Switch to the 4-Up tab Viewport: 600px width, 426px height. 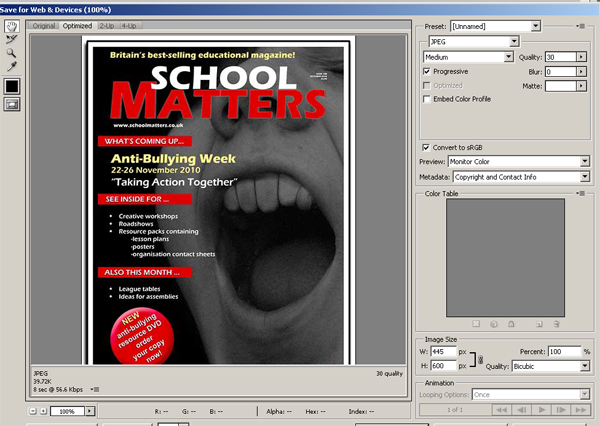(x=129, y=26)
